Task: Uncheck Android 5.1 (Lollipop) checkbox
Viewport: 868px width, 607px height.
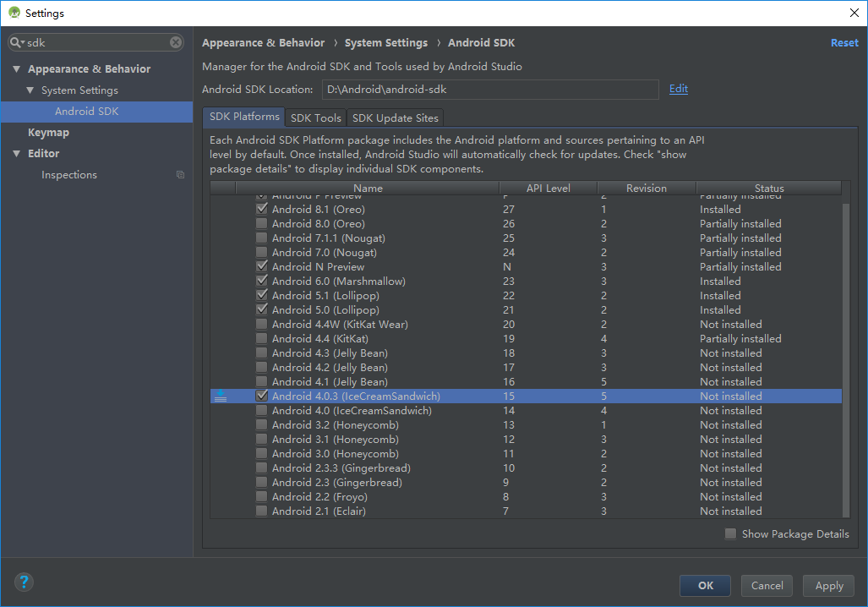Action: coord(262,296)
